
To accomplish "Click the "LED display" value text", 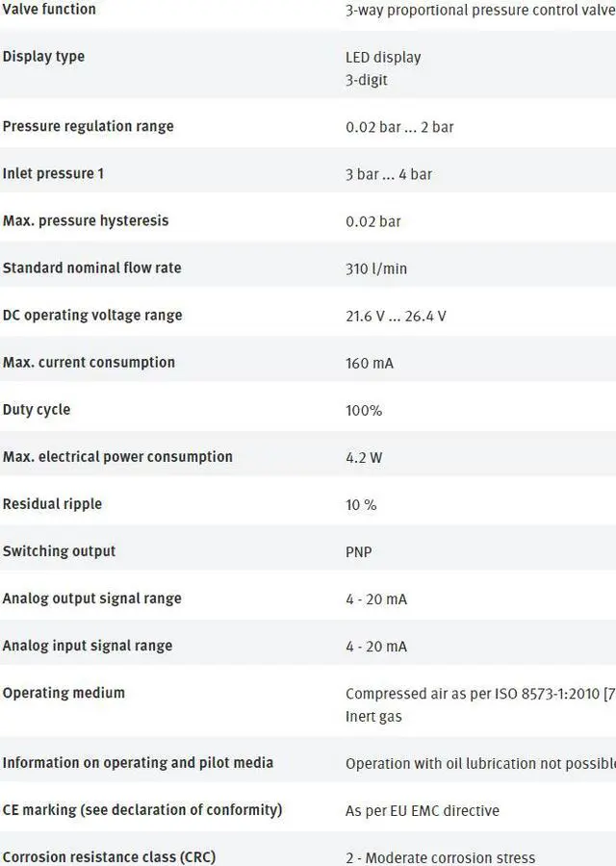I will click(383, 58).
